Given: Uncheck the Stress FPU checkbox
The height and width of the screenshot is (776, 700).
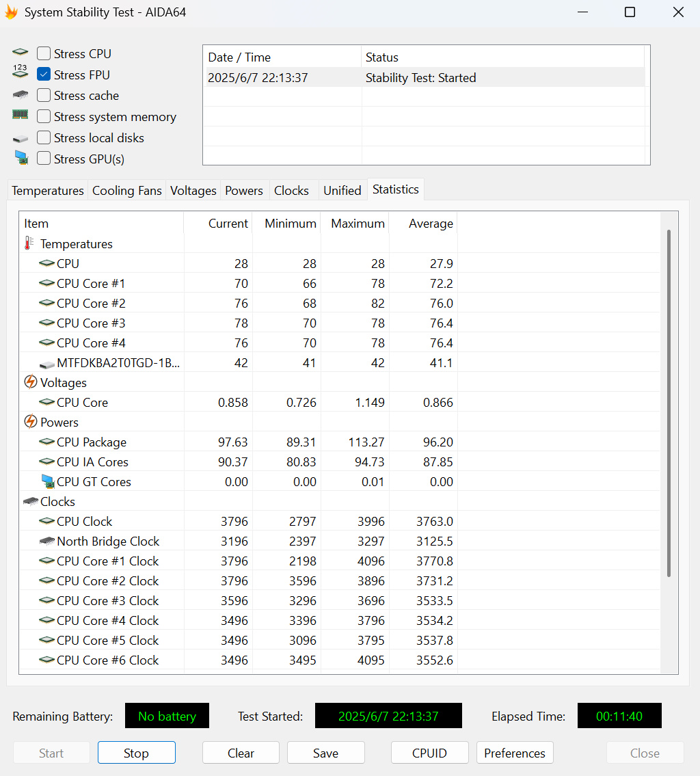Looking at the screenshot, I should 44,75.
